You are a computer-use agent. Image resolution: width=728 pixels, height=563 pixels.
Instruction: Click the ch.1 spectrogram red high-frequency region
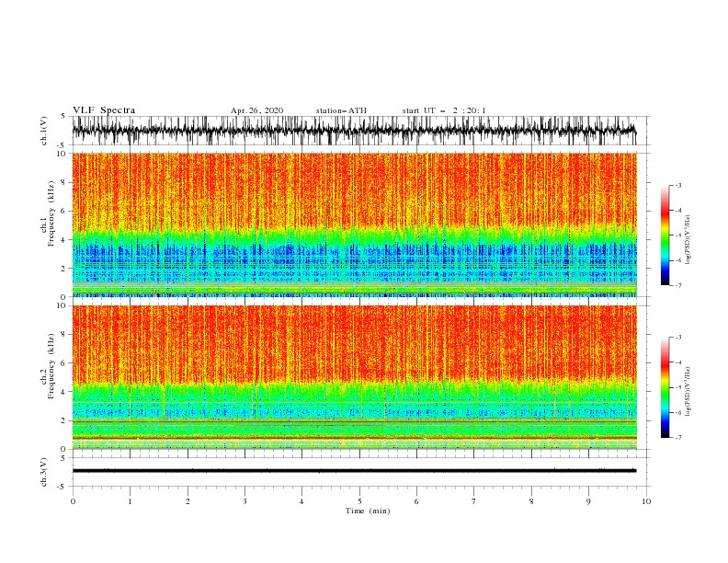coord(354,189)
